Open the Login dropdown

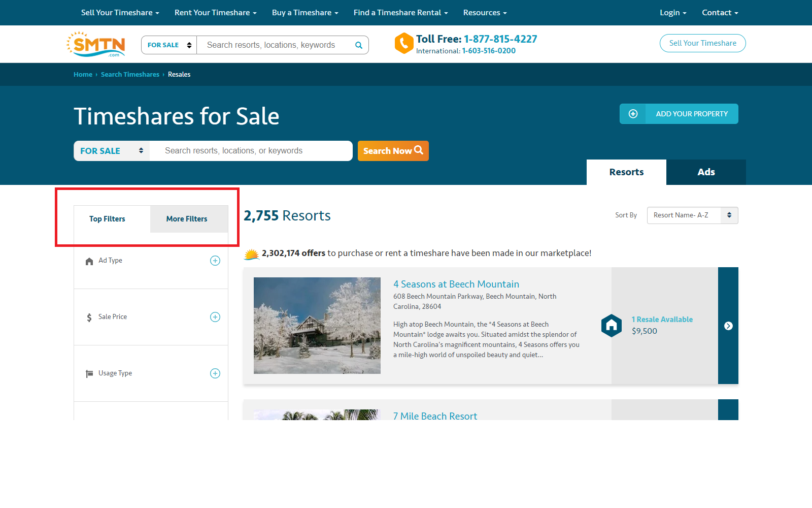673,13
